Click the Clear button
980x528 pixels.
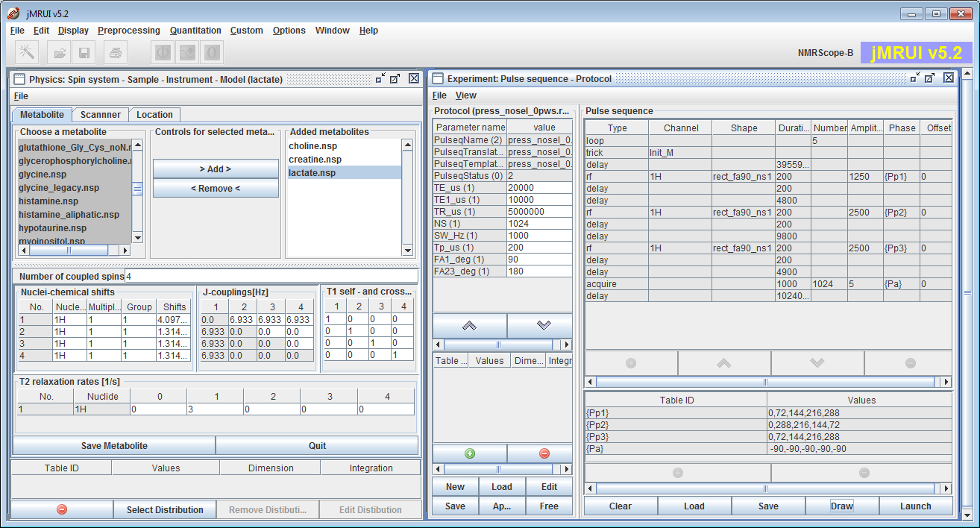621,506
